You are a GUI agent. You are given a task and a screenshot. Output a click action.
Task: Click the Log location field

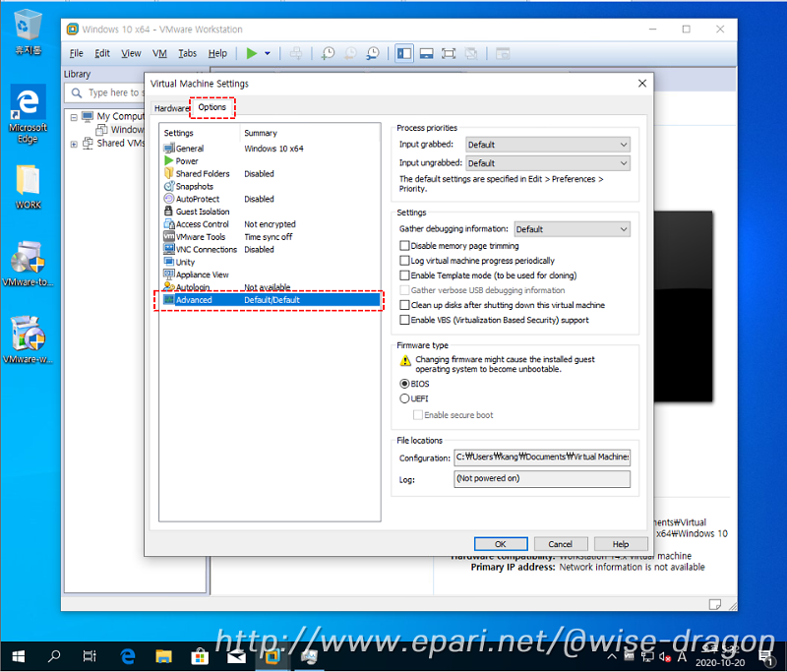coord(542,479)
